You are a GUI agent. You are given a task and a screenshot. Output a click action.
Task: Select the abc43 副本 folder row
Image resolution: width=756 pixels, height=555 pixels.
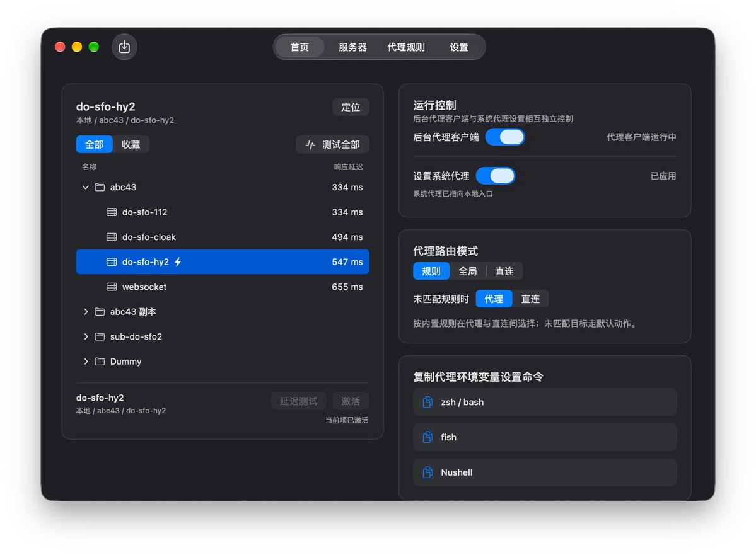tap(223, 312)
